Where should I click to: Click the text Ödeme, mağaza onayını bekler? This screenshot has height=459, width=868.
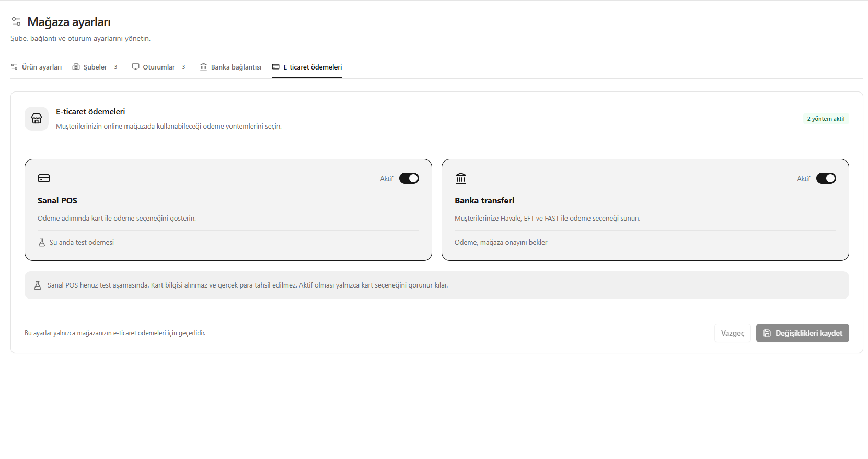tap(501, 243)
